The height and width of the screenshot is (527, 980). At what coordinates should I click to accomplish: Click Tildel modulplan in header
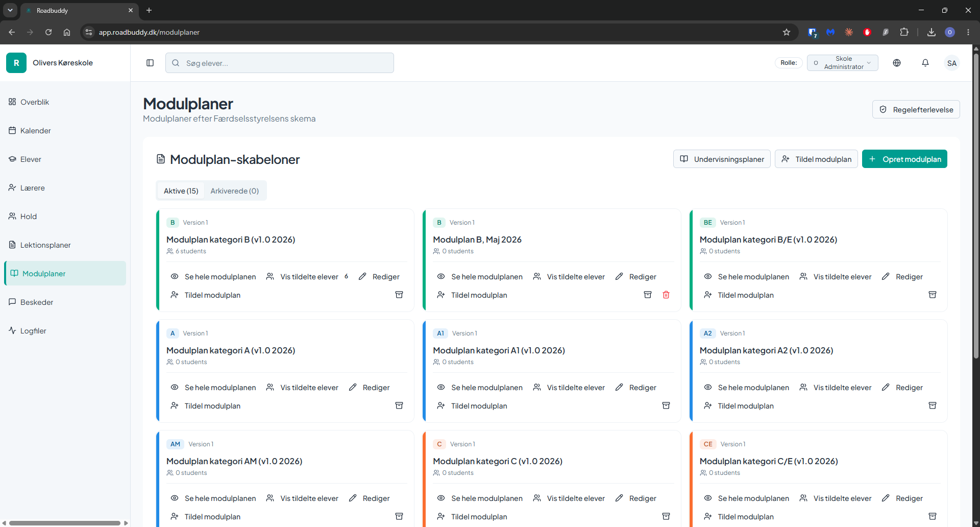pyautogui.click(x=816, y=159)
